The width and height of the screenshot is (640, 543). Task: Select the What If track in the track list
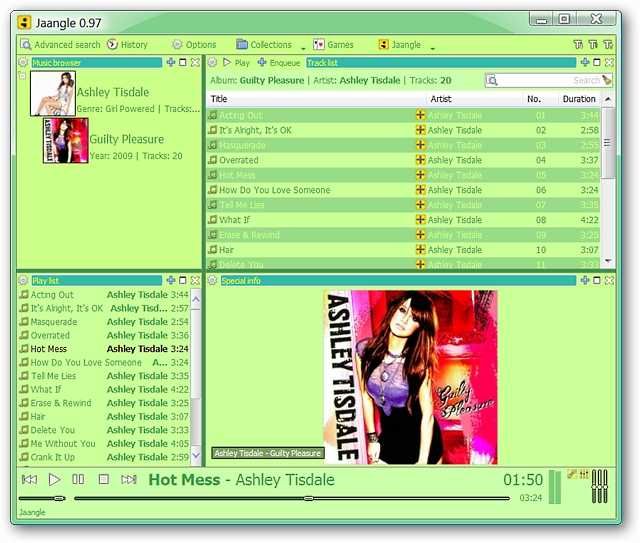pos(403,220)
